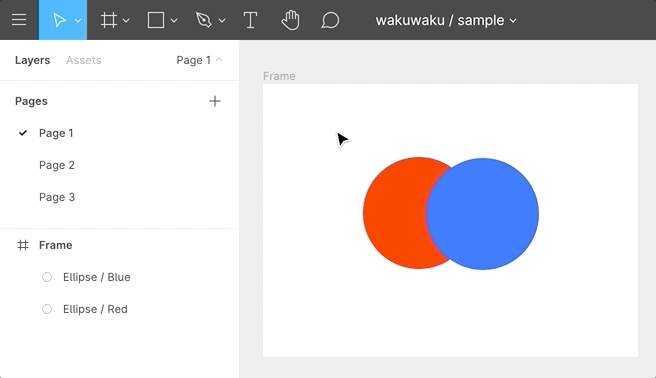
Task: Select the Frame tool
Action: 109,20
